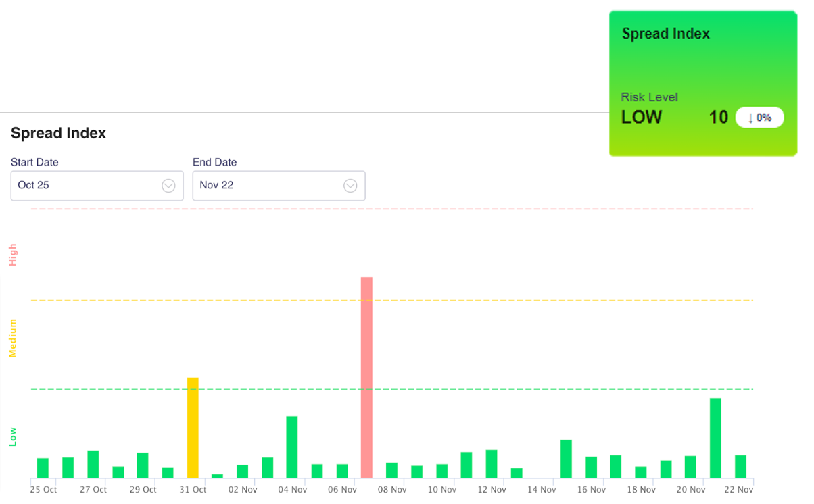The image size is (814, 504).
Task: Select the green bar for 21 Nov
Action: [x=715, y=438]
